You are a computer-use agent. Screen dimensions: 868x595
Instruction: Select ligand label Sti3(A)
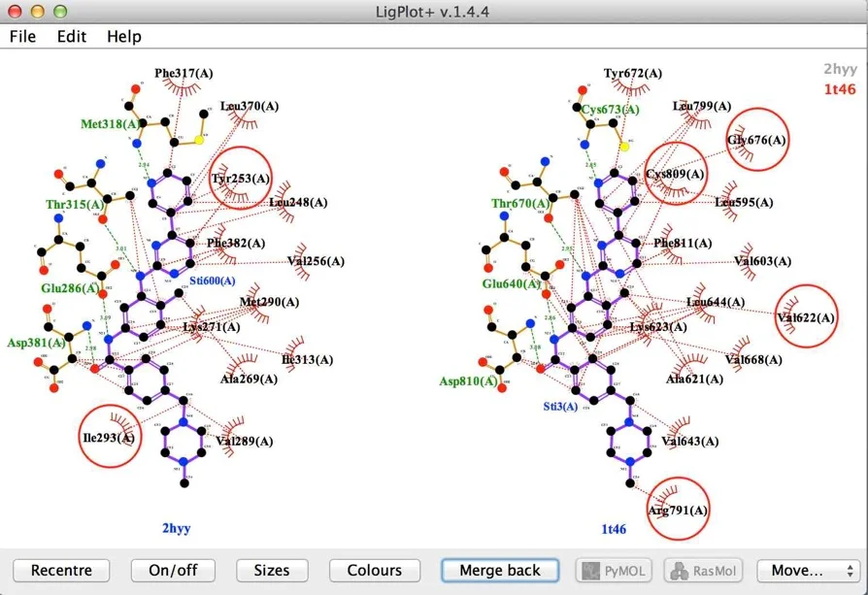point(560,407)
